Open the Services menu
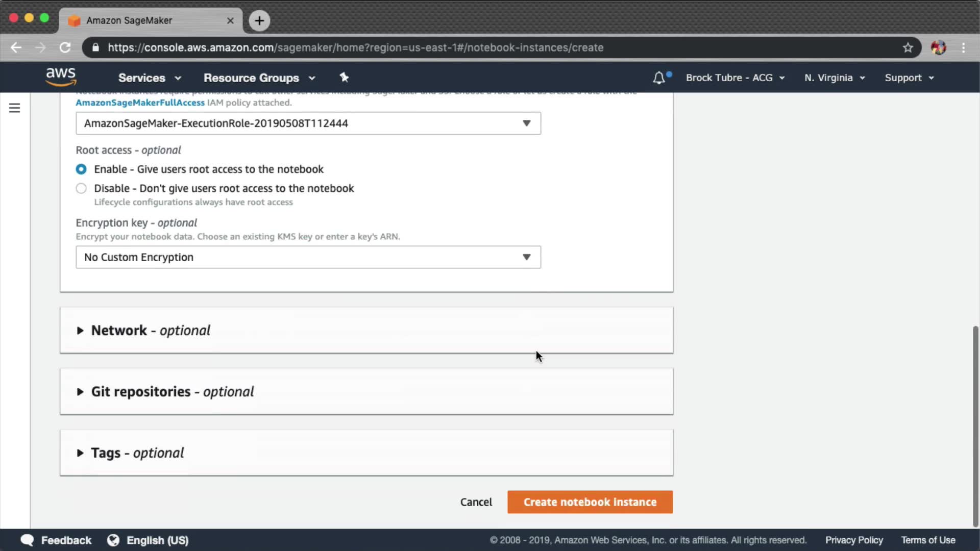Image resolution: width=980 pixels, height=551 pixels. [149, 78]
